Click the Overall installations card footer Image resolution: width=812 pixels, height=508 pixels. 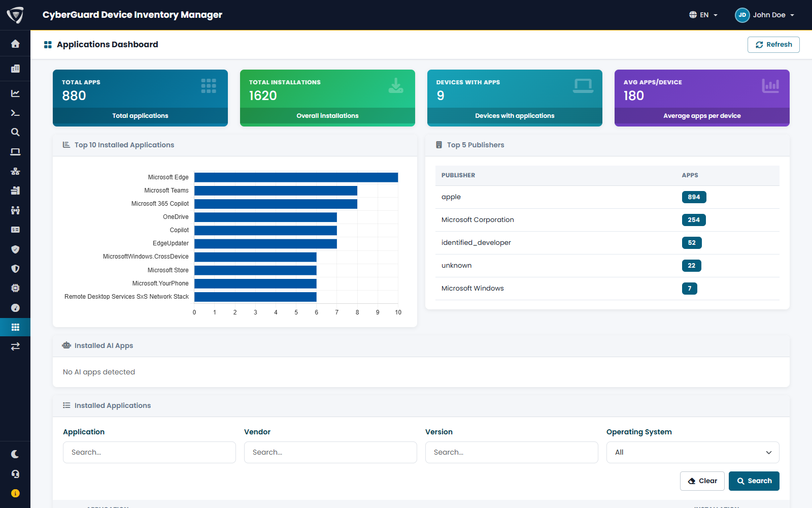[x=327, y=116]
